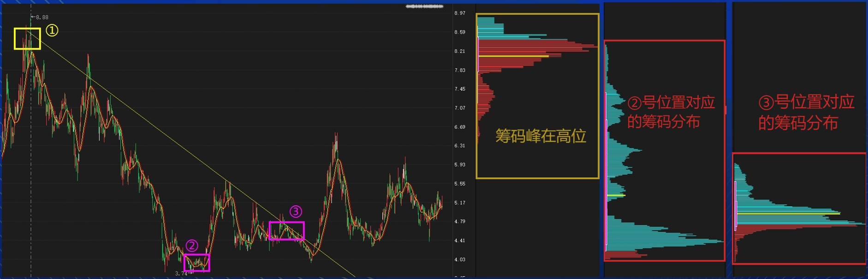The width and height of the screenshot is (868, 279).
Task: Click the 3.74 lowest price marker
Action: tap(184, 273)
